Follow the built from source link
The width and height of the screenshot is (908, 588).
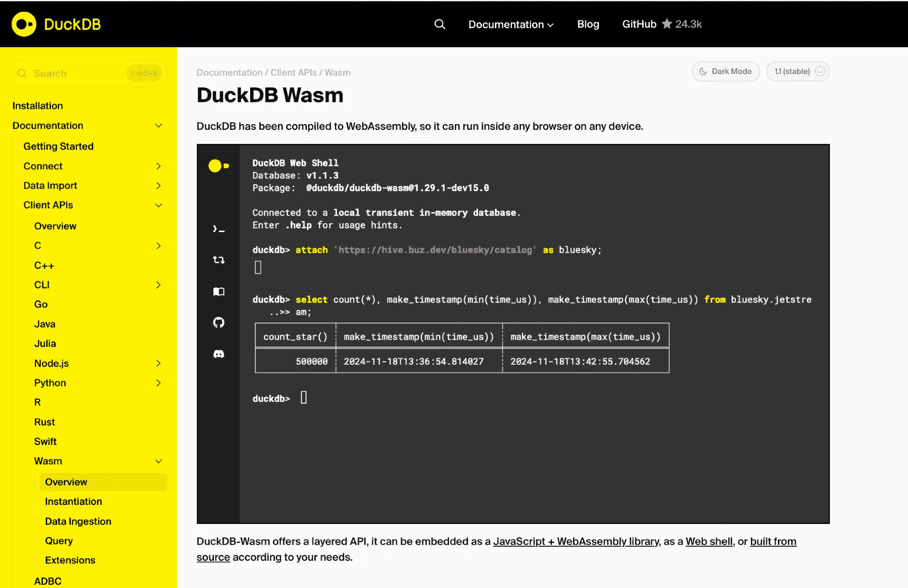pos(773,542)
